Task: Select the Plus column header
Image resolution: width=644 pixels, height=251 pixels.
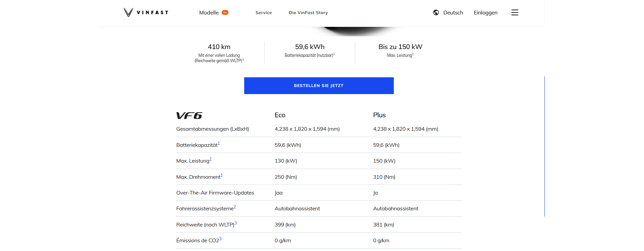Action: click(379, 115)
